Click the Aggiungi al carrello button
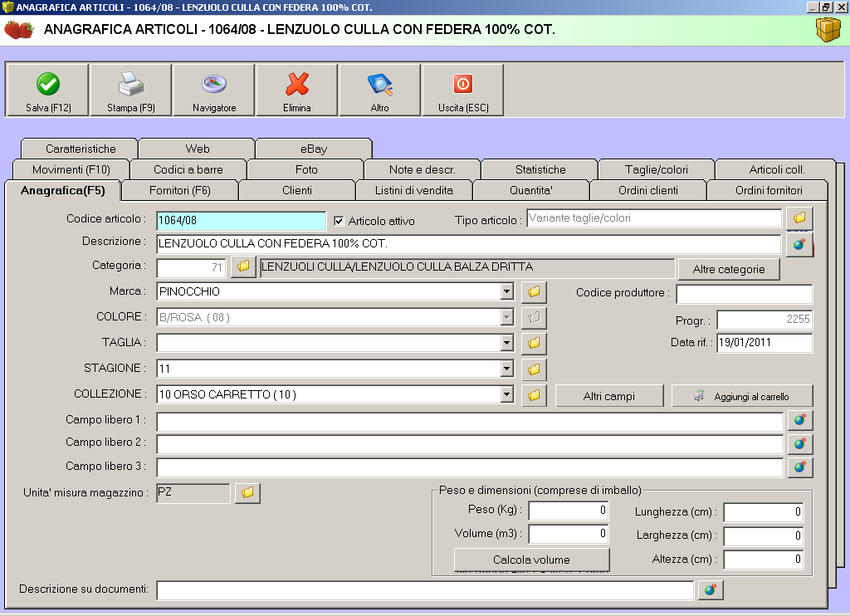Viewport: 850px width, 616px height. pyautogui.click(x=742, y=396)
